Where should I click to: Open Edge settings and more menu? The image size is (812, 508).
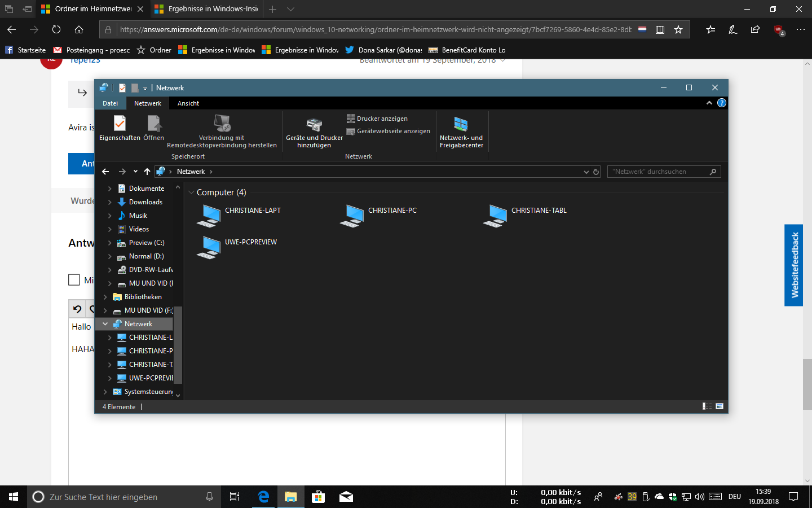[801, 29]
